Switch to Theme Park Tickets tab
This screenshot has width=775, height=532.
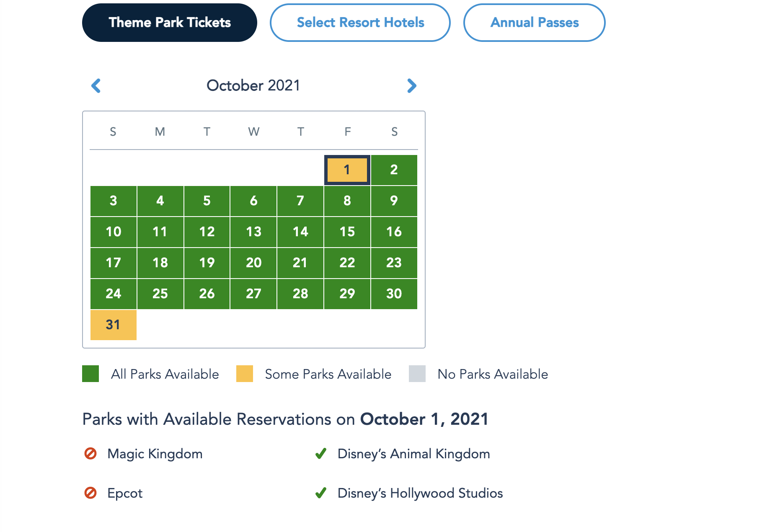[x=170, y=23]
